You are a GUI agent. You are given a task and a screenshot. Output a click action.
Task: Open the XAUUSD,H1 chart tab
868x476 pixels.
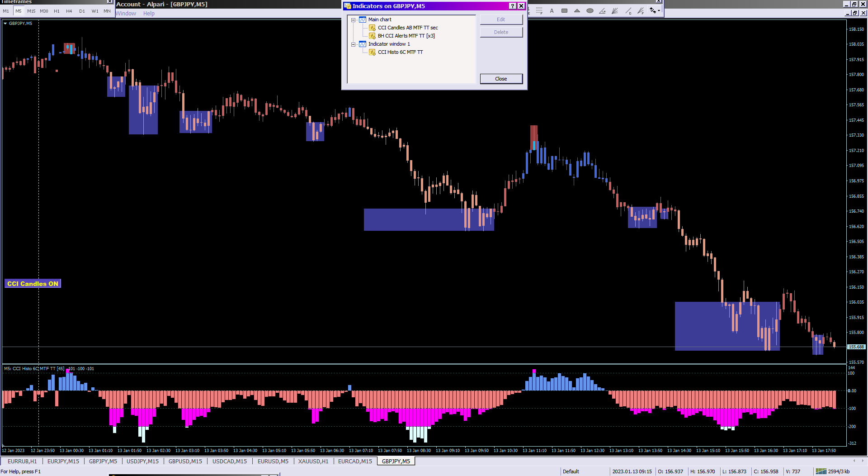(313, 462)
